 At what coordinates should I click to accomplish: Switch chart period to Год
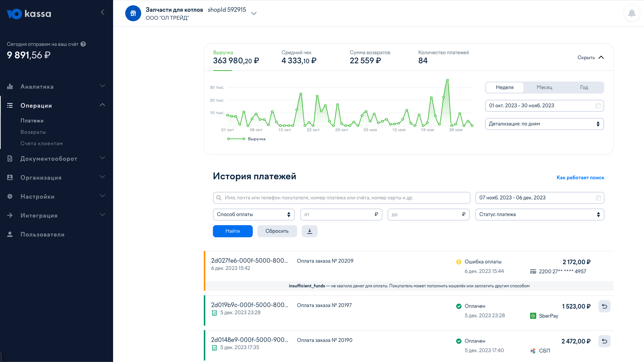[x=584, y=88]
